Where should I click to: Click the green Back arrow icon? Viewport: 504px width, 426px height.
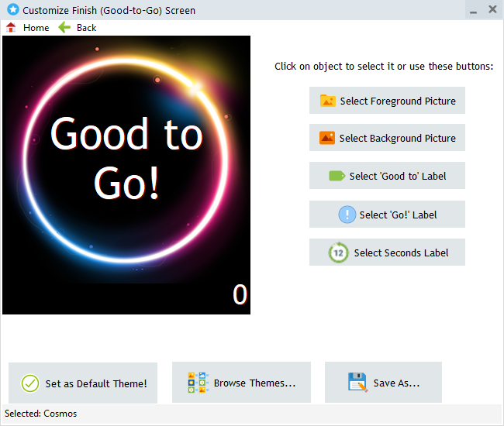pos(64,27)
